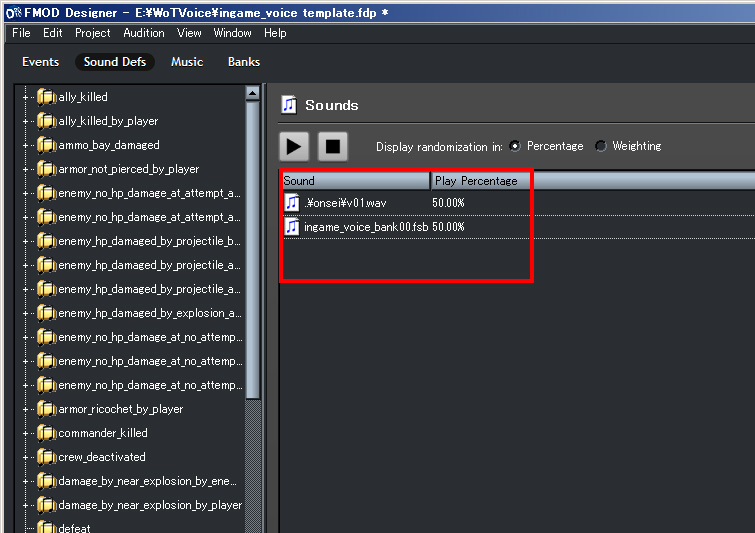The width and height of the screenshot is (755, 533).
Task: Click the armor_ricochet_by_player folder icon
Action: point(47,409)
